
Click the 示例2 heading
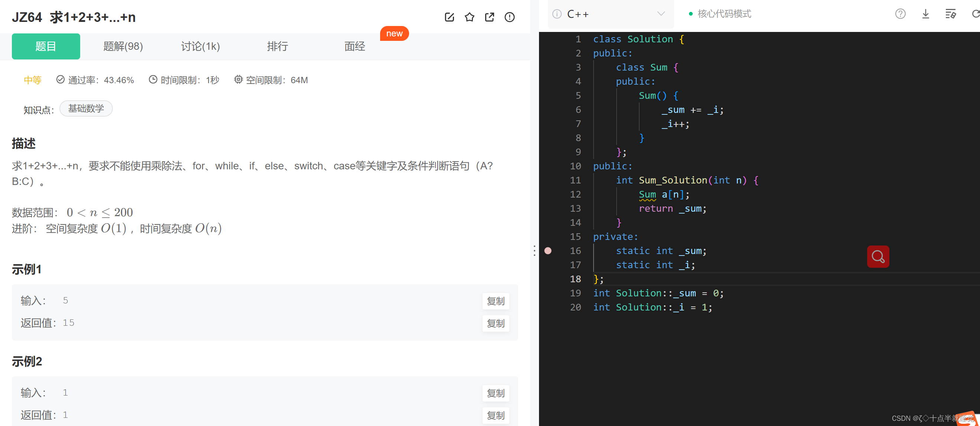point(27,362)
